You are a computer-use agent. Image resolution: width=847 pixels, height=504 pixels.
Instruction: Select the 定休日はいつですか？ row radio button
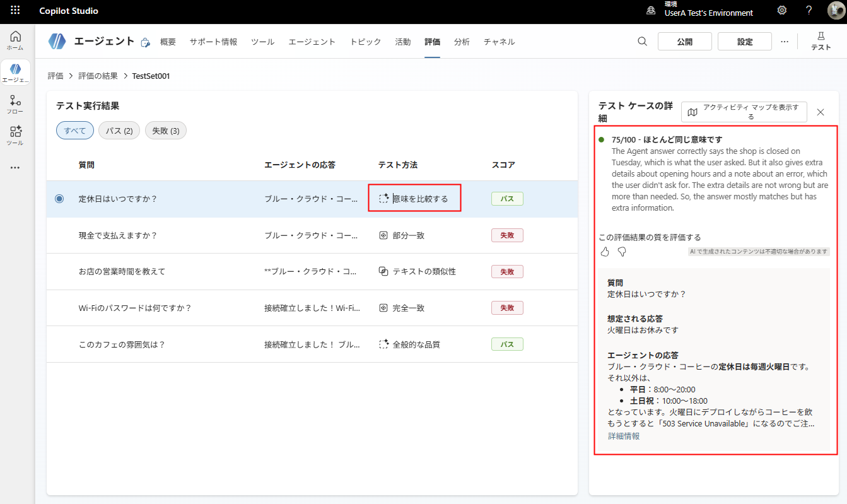click(x=59, y=199)
